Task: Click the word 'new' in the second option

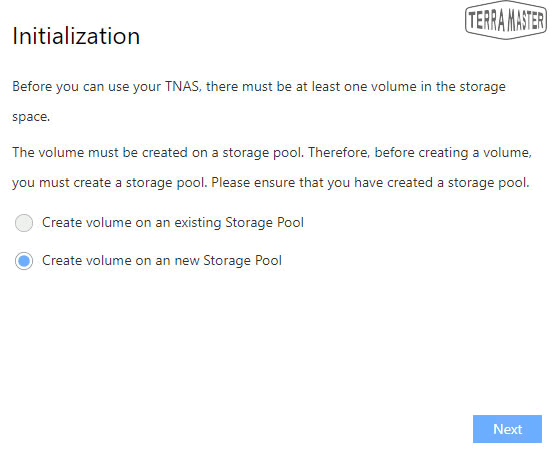Action: [x=187, y=261]
